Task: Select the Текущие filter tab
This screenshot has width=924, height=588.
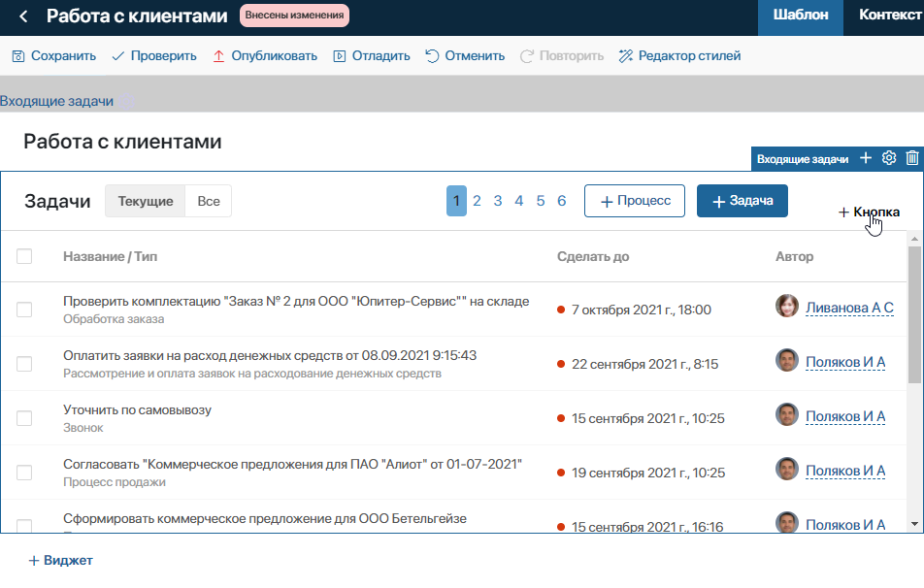Action: tap(145, 201)
